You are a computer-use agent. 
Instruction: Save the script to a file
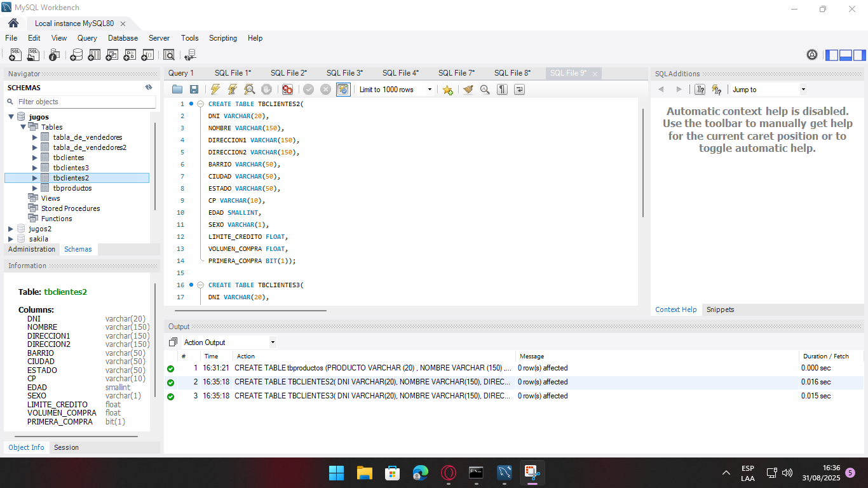click(x=194, y=90)
